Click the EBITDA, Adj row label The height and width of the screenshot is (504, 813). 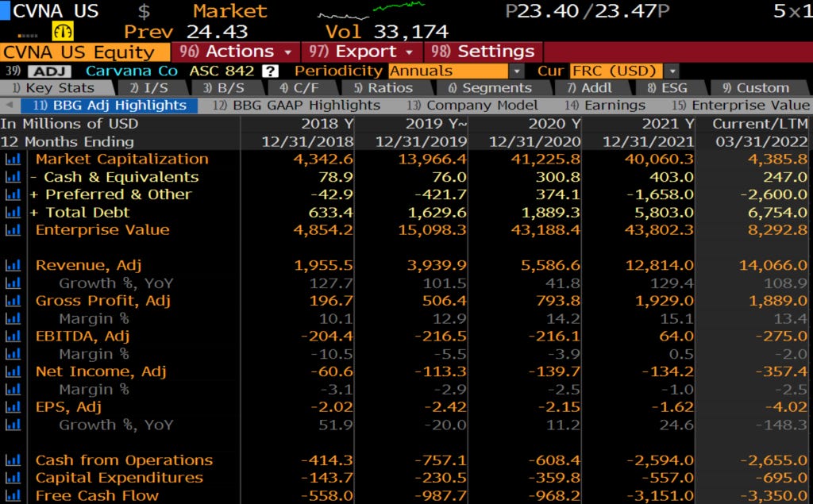83,336
